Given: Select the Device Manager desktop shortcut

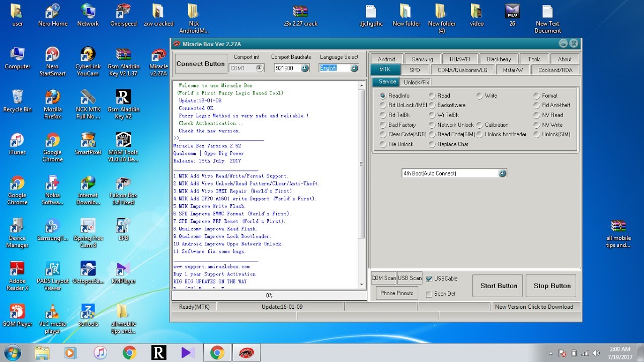Looking at the screenshot, I should click(17, 233).
